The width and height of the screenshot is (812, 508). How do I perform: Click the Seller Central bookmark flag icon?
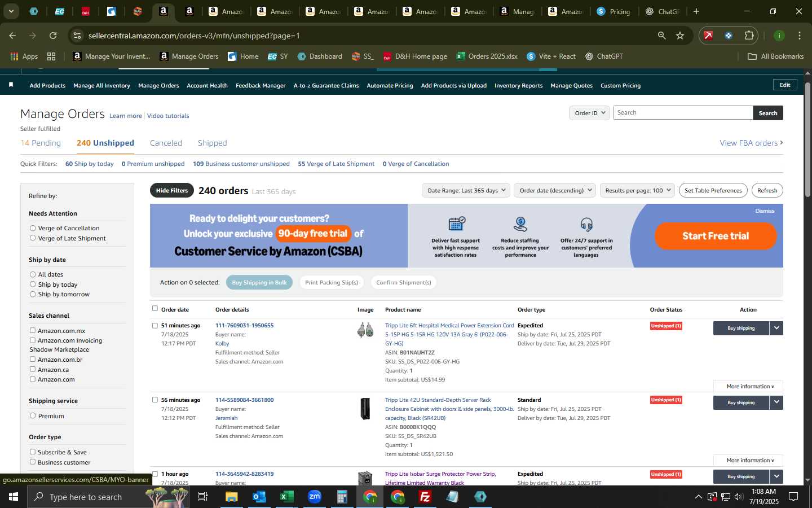click(x=11, y=85)
